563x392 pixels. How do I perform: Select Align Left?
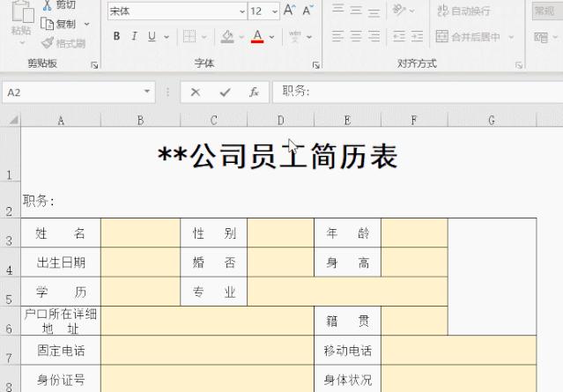337,36
